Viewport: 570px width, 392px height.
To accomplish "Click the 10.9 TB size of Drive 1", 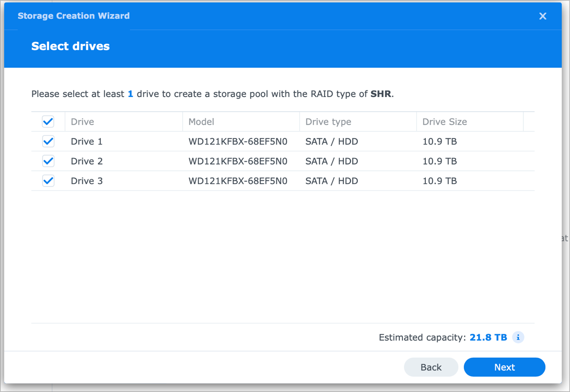I will [440, 142].
